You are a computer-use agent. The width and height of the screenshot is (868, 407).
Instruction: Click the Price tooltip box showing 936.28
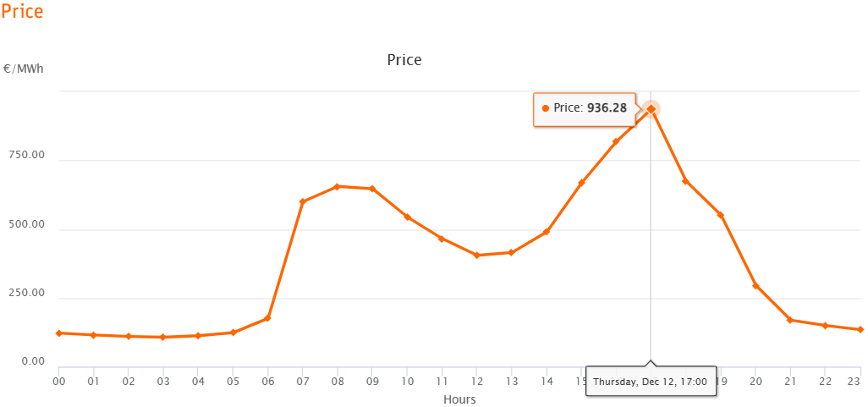click(585, 109)
